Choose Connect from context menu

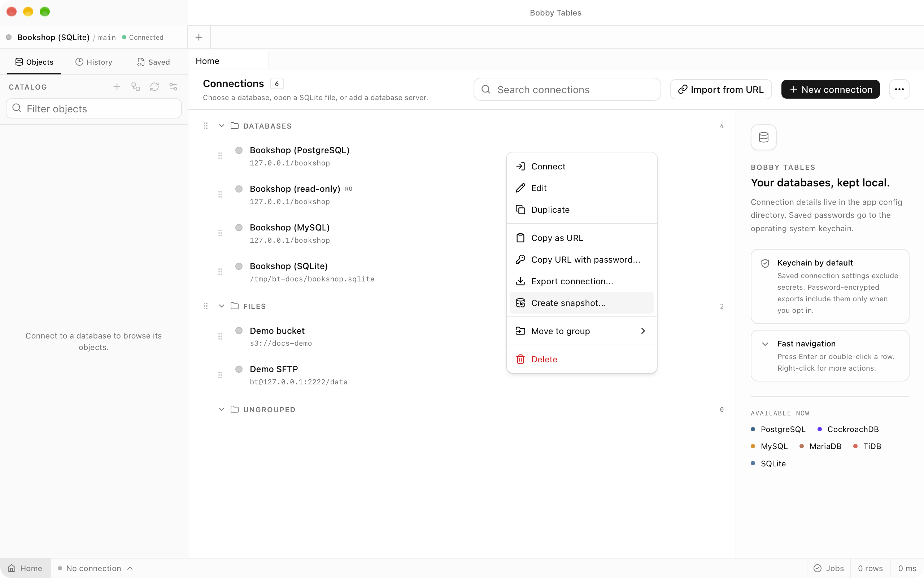point(581,166)
